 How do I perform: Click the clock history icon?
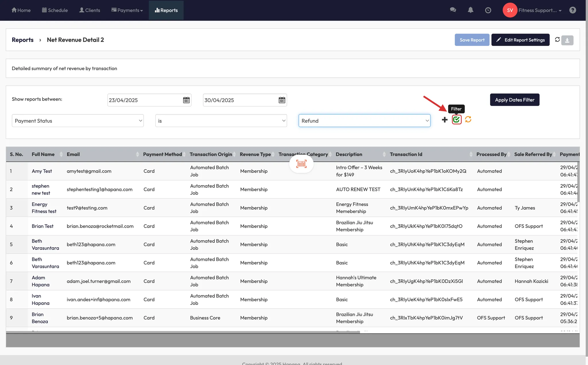point(488,10)
